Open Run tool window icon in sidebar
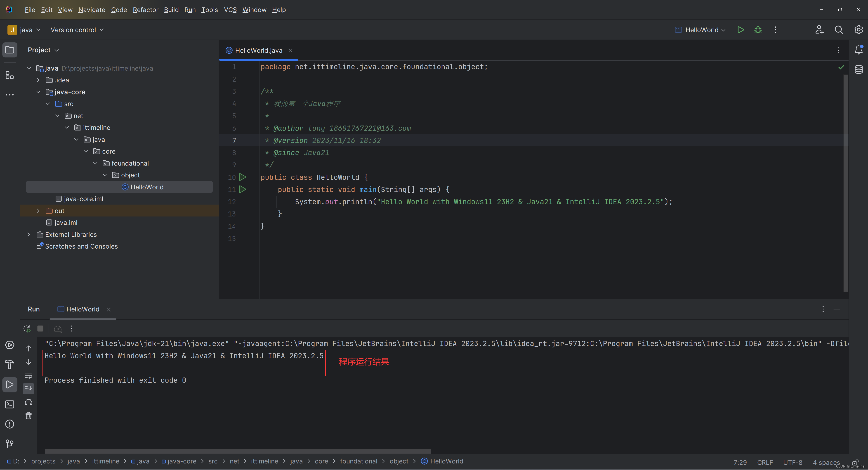 click(x=10, y=384)
